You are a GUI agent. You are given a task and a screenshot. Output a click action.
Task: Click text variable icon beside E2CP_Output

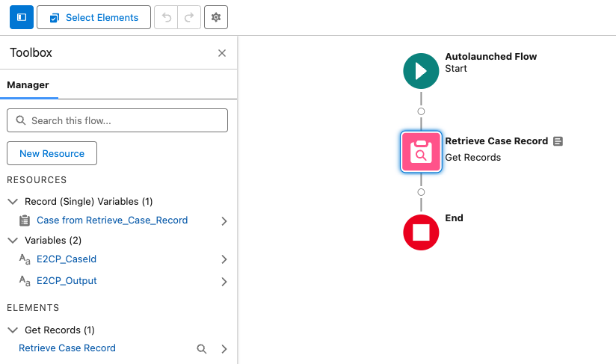(x=25, y=281)
